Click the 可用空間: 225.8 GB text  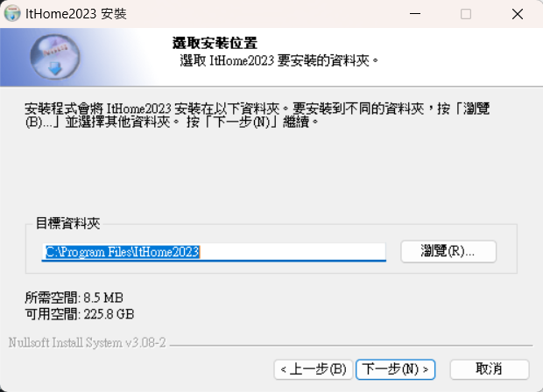pyautogui.click(x=80, y=314)
